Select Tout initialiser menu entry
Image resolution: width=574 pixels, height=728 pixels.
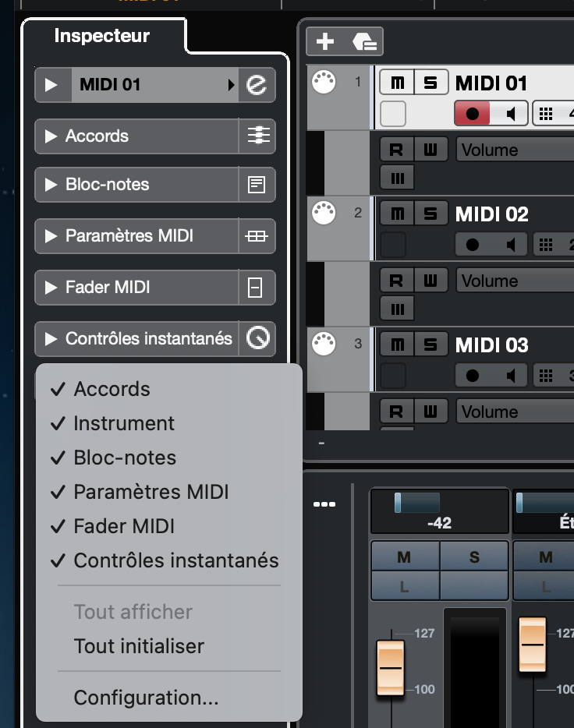pos(139,646)
